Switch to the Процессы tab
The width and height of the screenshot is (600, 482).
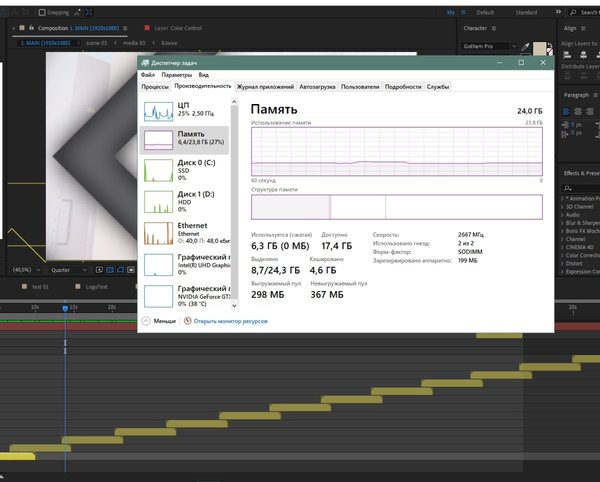(155, 87)
